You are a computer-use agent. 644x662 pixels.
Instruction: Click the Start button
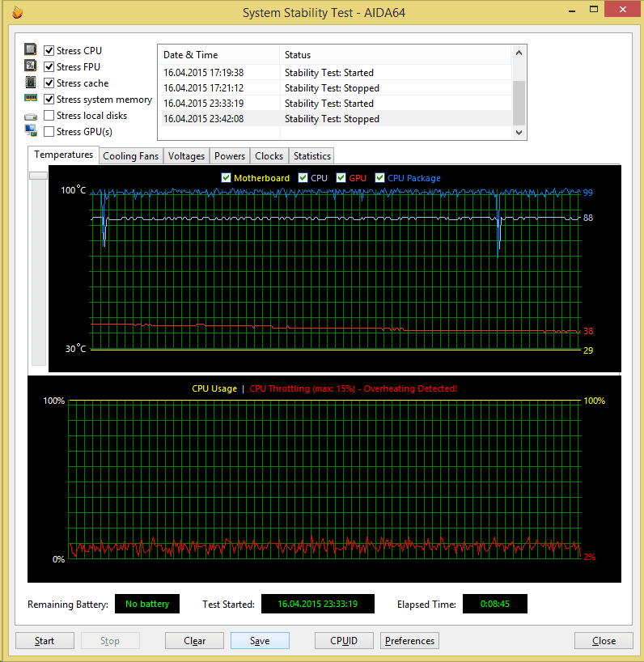click(x=44, y=640)
